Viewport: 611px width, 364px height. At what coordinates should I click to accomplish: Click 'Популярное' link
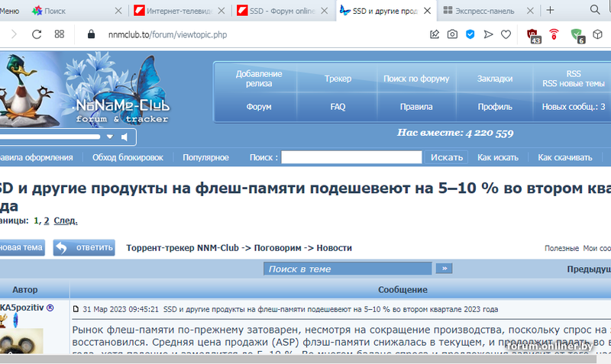point(205,158)
